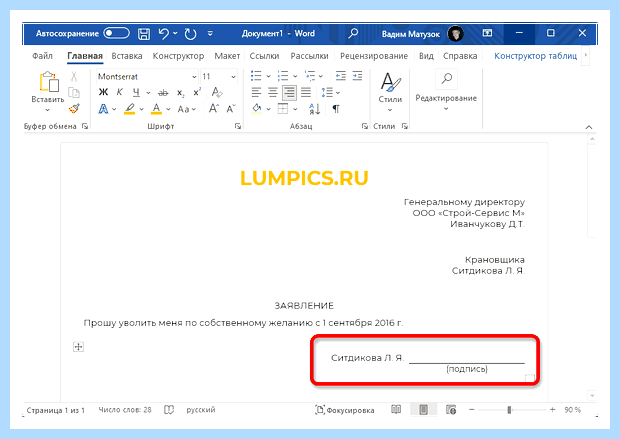Align text left
This screenshot has height=439, width=620.
(256, 93)
